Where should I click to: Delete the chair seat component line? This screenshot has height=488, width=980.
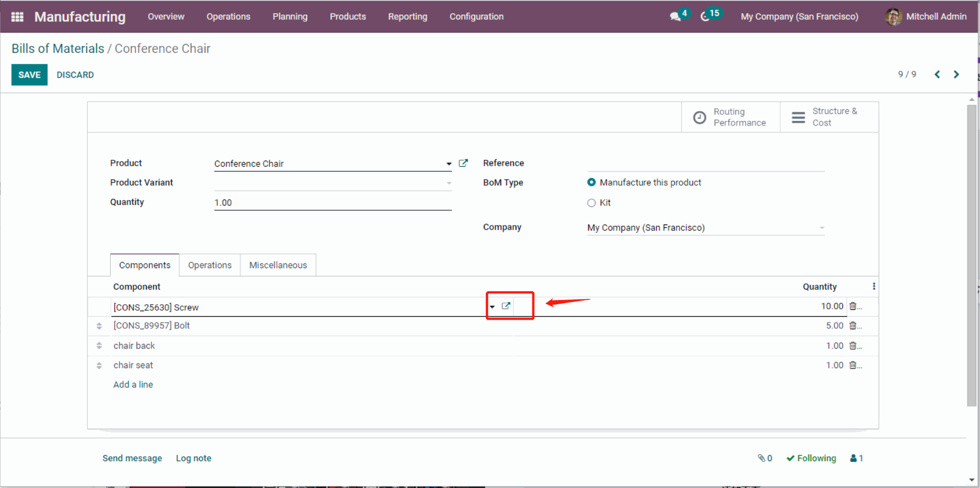pyautogui.click(x=852, y=365)
